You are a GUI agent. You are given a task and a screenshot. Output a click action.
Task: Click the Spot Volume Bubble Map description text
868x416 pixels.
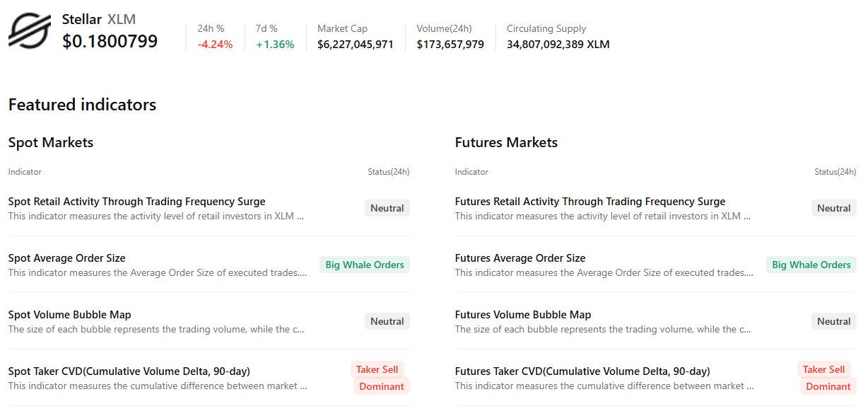coord(157,330)
